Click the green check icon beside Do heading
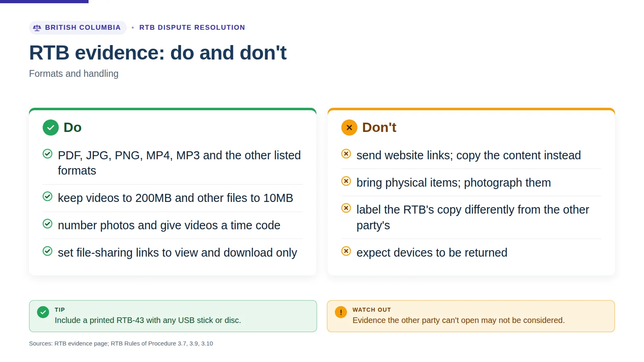This screenshot has width=644, height=362. click(x=51, y=128)
